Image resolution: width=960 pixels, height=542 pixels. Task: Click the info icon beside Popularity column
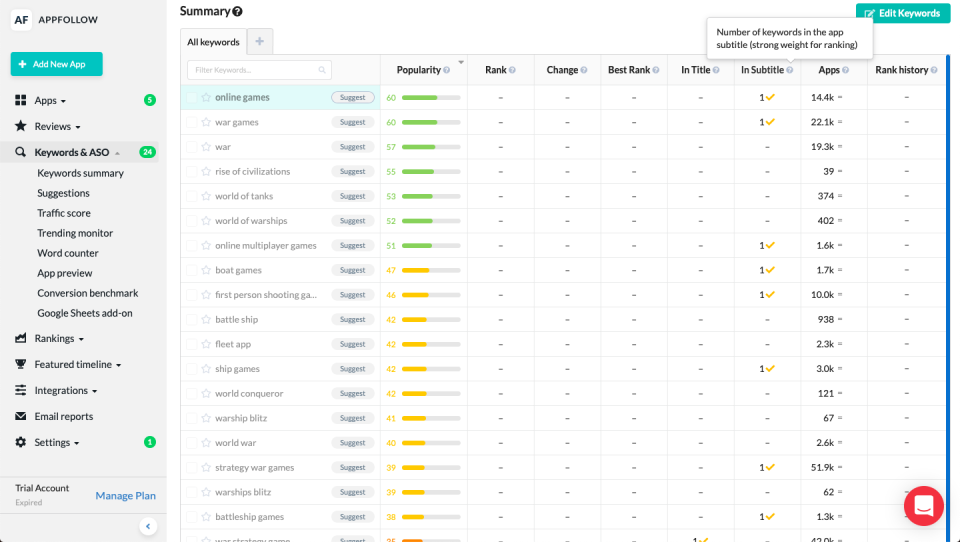pyautogui.click(x=446, y=70)
